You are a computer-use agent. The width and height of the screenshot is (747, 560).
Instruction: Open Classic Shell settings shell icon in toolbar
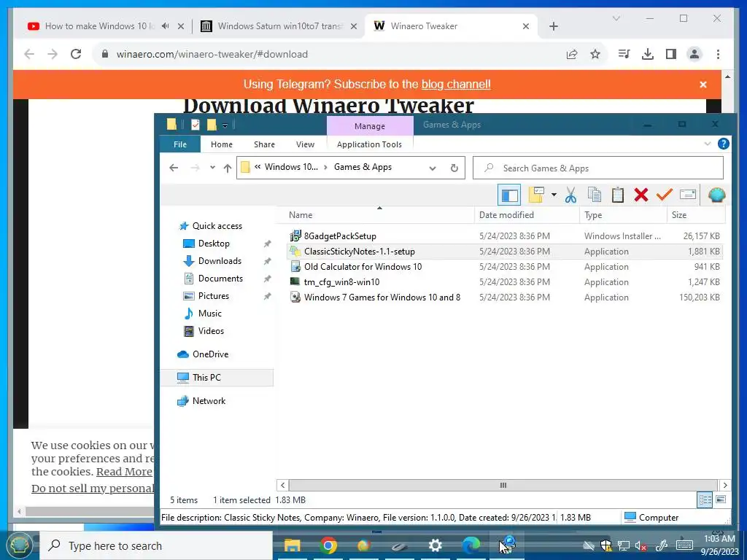pyautogui.click(x=716, y=195)
